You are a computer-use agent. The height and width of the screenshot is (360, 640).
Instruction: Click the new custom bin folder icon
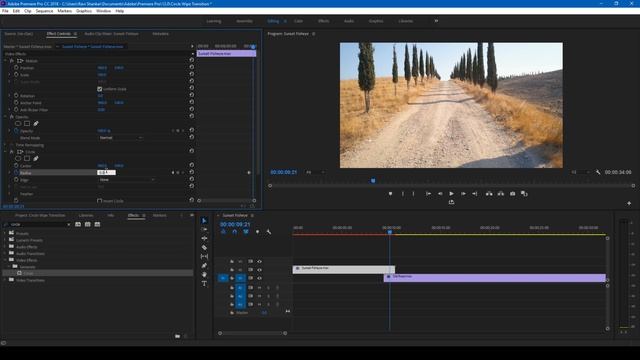(x=178, y=336)
